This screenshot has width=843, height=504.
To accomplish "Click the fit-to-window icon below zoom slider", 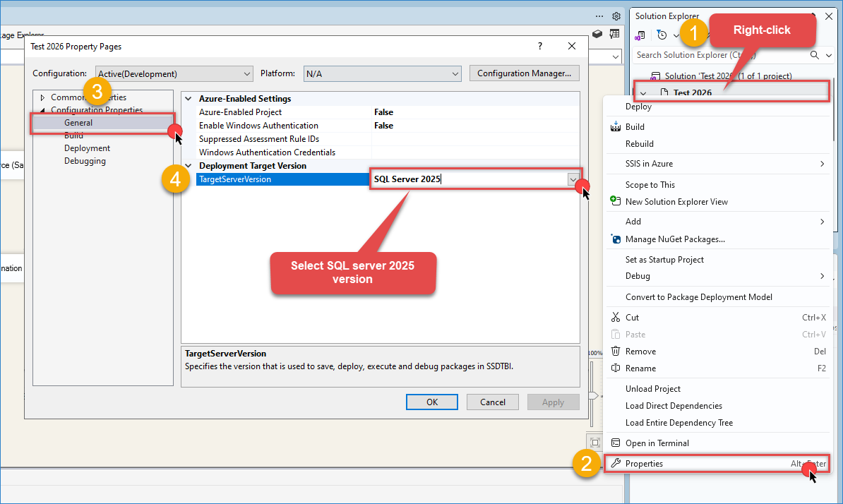I will pos(595,443).
